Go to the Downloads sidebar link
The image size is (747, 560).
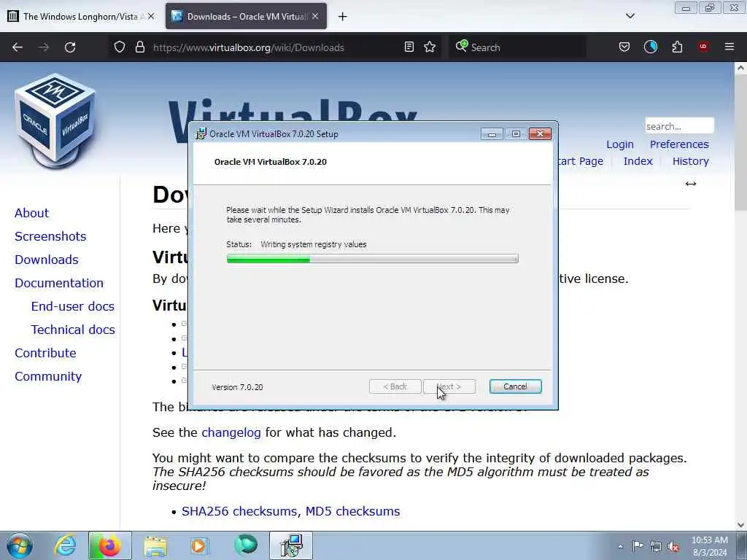click(47, 260)
